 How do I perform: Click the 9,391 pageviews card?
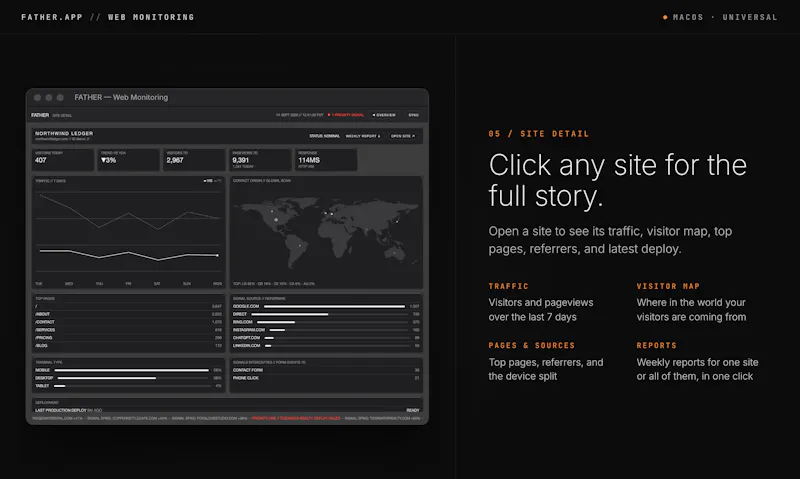click(260, 160)
